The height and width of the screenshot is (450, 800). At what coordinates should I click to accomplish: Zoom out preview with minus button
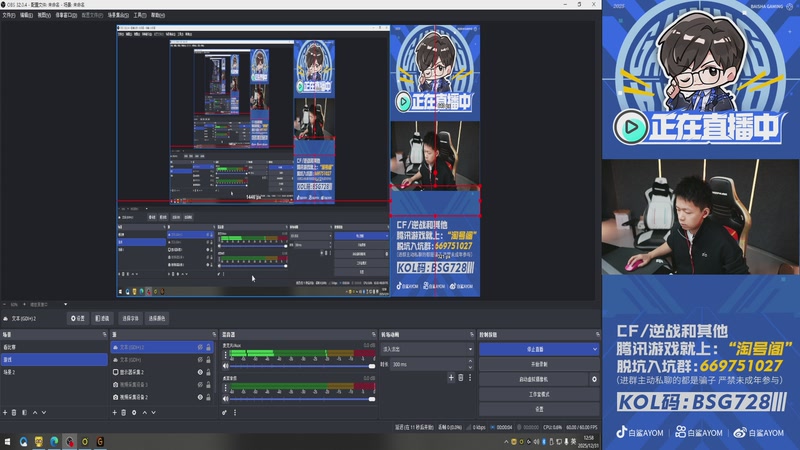[x=5, y=305]
